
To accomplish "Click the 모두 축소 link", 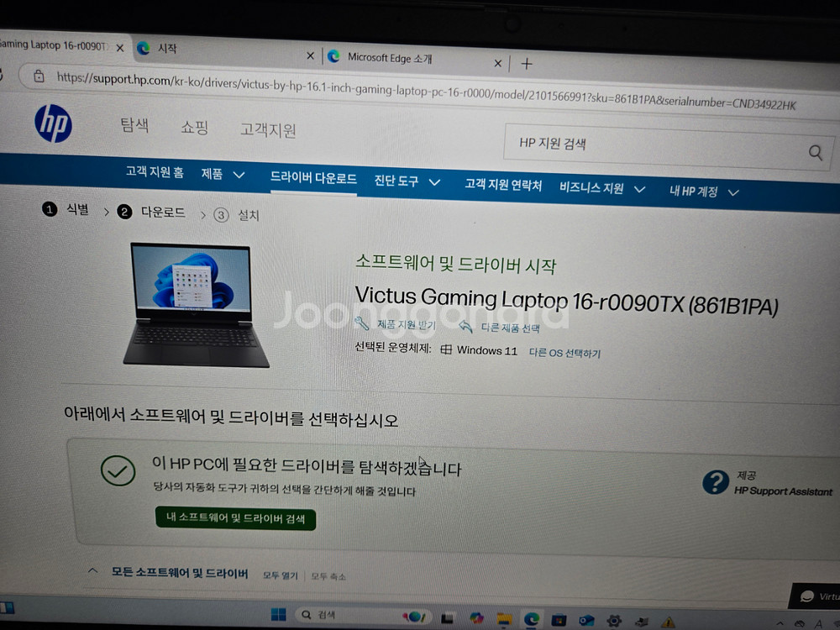I will [x=328, y=576].
